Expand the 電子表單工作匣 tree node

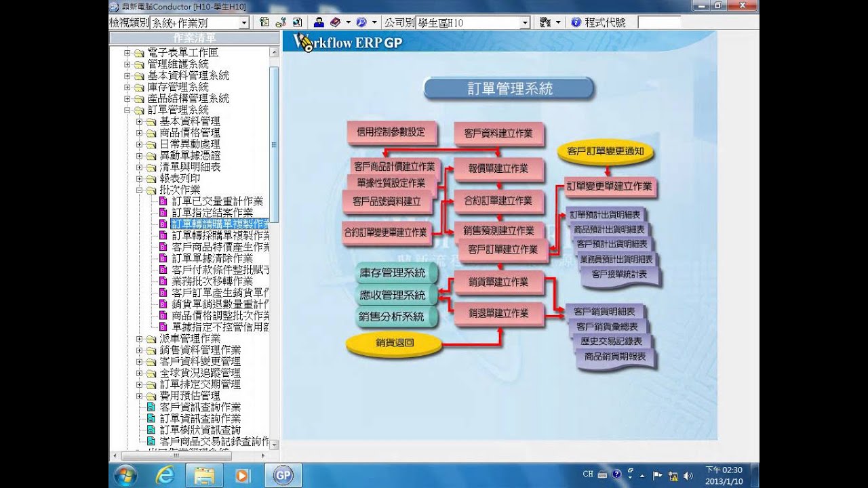click(x=127, y=53)
